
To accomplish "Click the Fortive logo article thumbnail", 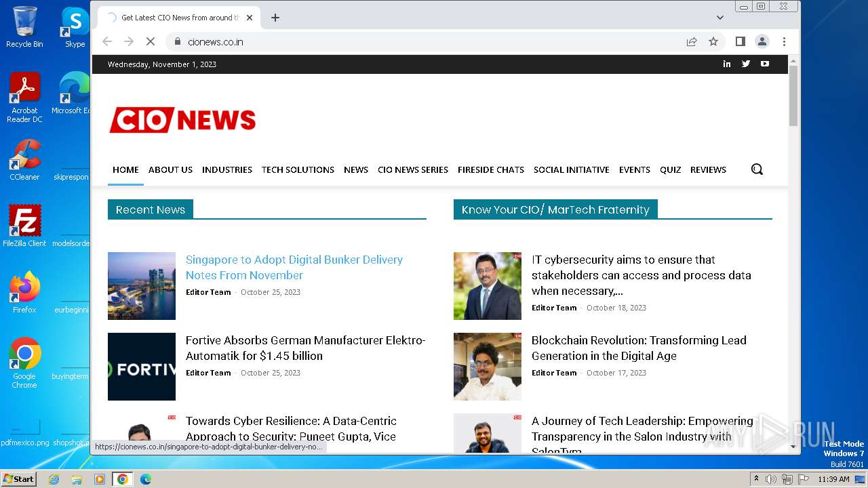I will click(x=142, y=367).
